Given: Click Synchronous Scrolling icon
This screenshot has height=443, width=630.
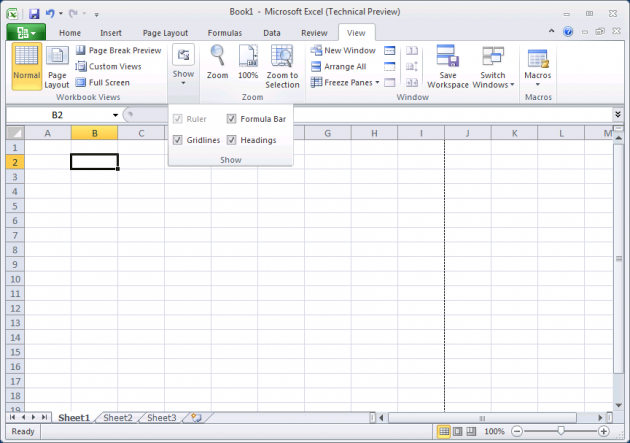Looking at the screenshot, I should click(x=412, y=66).
